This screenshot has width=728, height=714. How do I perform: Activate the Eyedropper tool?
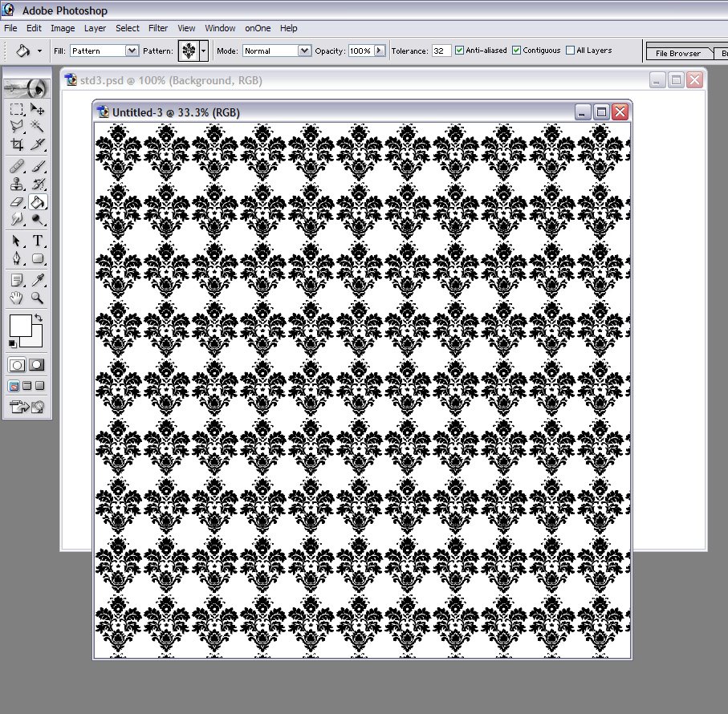tap(37, 280)
